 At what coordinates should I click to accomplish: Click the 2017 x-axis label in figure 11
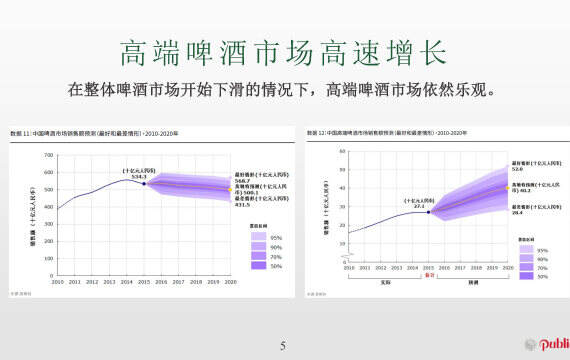(x=178, y=282)
